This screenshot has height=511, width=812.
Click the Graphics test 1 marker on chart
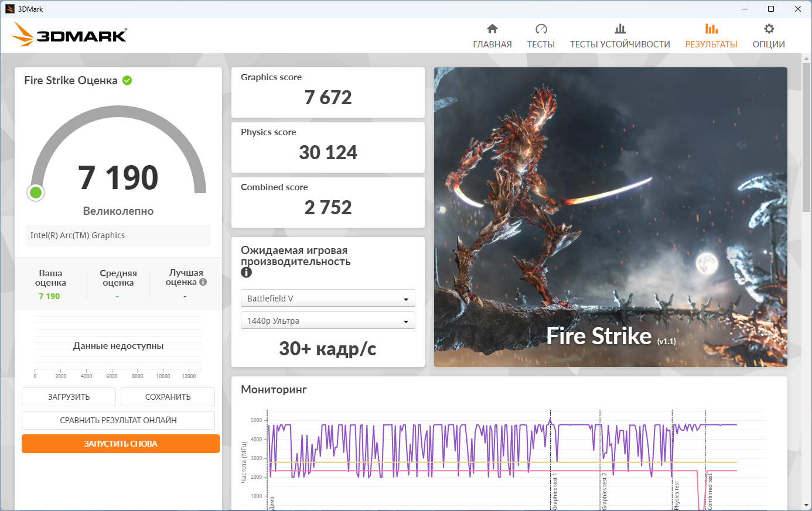(x=555, y=493)
